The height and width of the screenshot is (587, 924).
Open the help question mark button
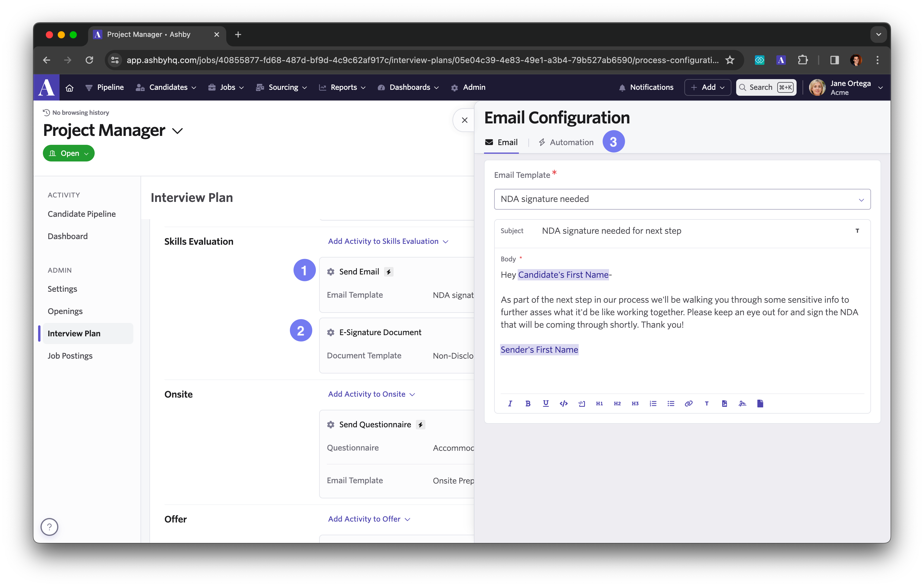[x=49, y=527]
